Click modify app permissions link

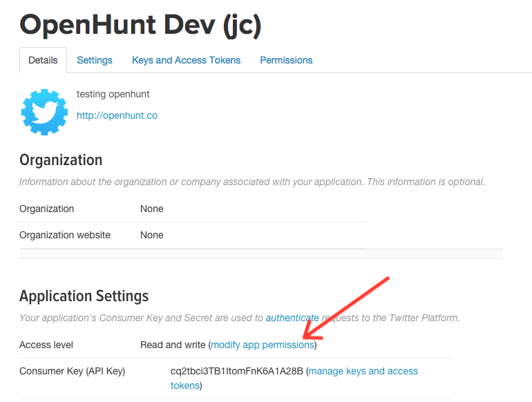(x=263, y=345)
